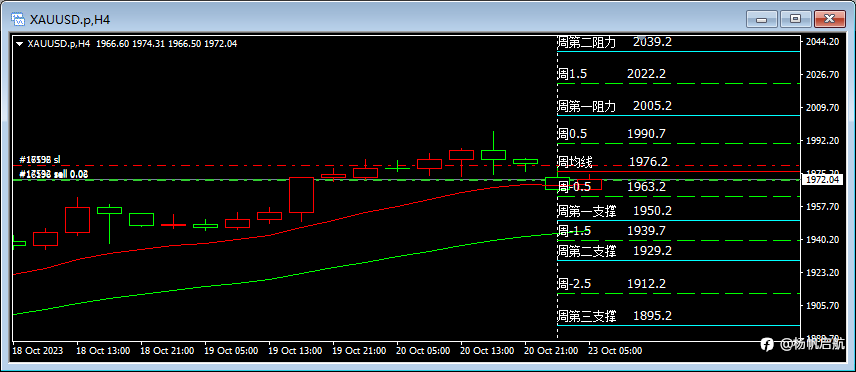Click the 19 Oct 13:00 time axis label
The height and width of the screenshot is (372, 856).
coord(295,351)
